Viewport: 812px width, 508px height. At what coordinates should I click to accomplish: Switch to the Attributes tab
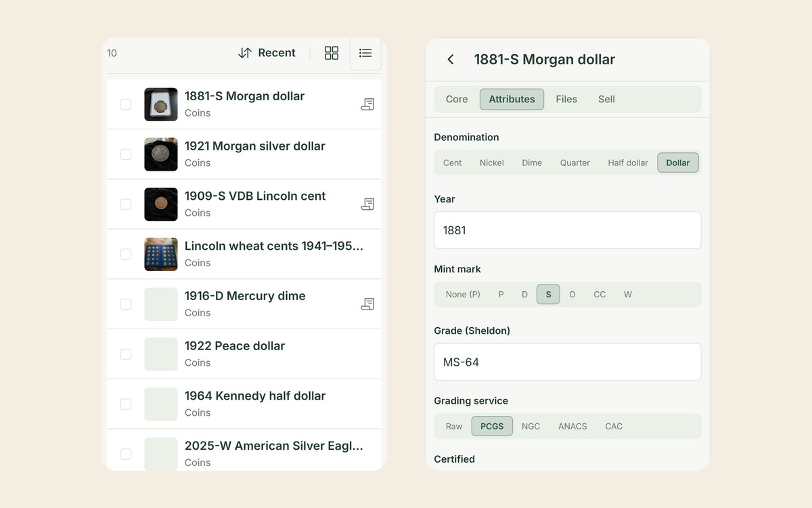point(512,99)
